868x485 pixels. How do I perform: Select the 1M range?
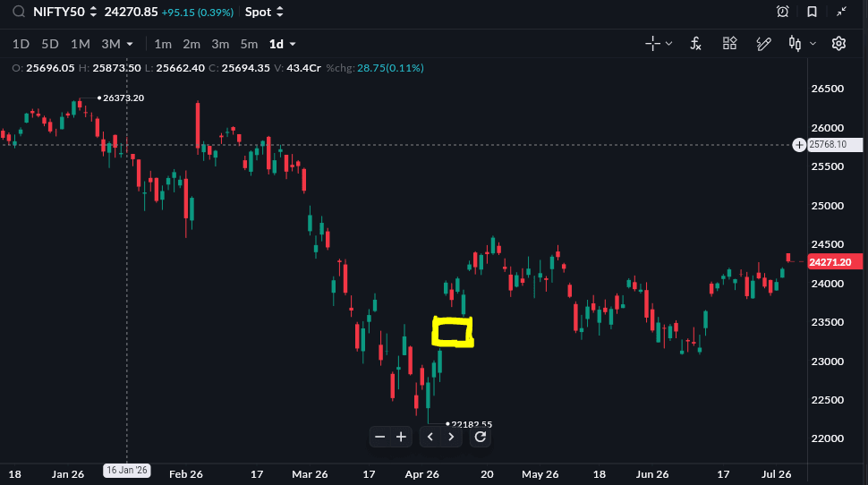81,44
